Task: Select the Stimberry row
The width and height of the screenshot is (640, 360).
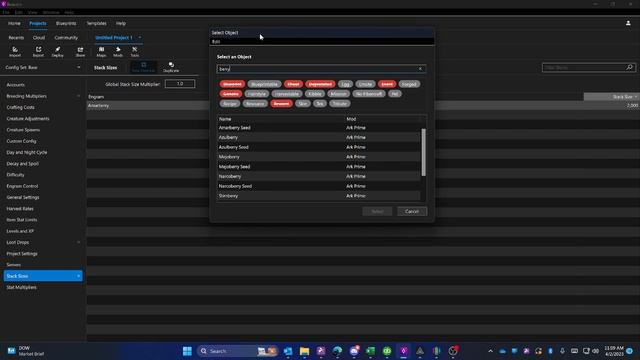Action: 319,196
